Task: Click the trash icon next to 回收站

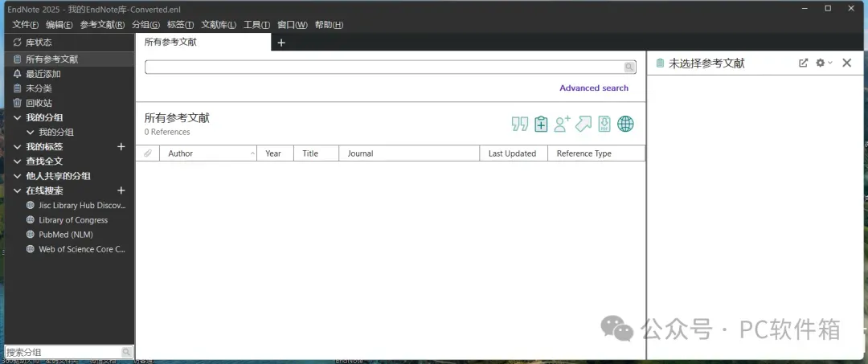Action: click(17, 103)
